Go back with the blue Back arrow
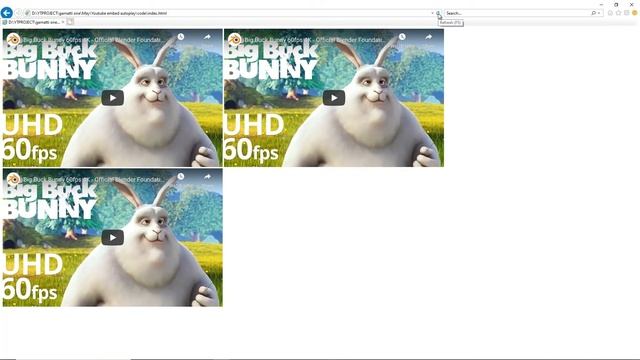Screen dimensions: 640x360 click(7, 13)
